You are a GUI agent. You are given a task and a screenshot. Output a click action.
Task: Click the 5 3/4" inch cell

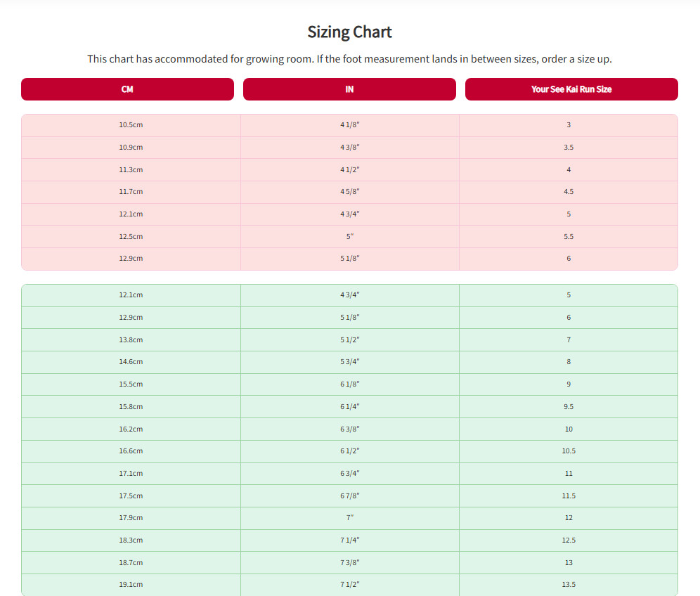(x=350, y=362)
